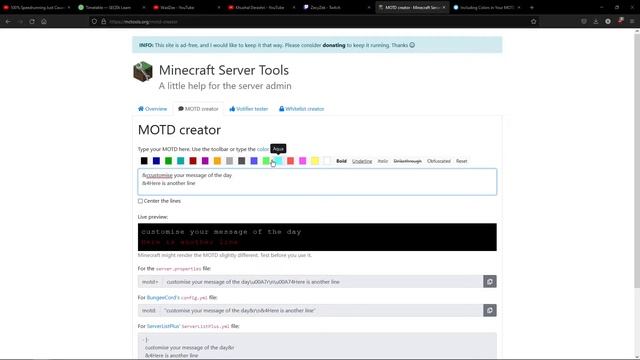Switch to the 100% Speedrunning browser tab
Image resolution: width=640 pixels, height=360 pixels.
(36, 7)
